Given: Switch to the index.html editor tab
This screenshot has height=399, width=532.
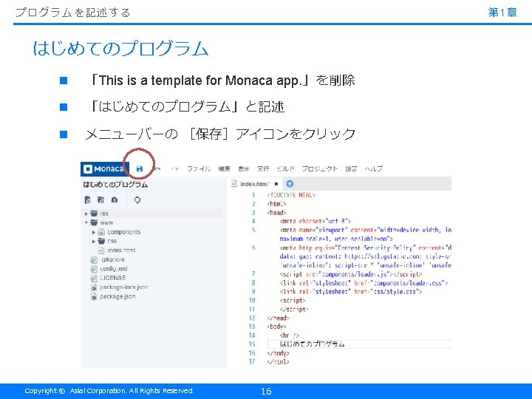Looking at the screenshot, I should tap(255, 184).
